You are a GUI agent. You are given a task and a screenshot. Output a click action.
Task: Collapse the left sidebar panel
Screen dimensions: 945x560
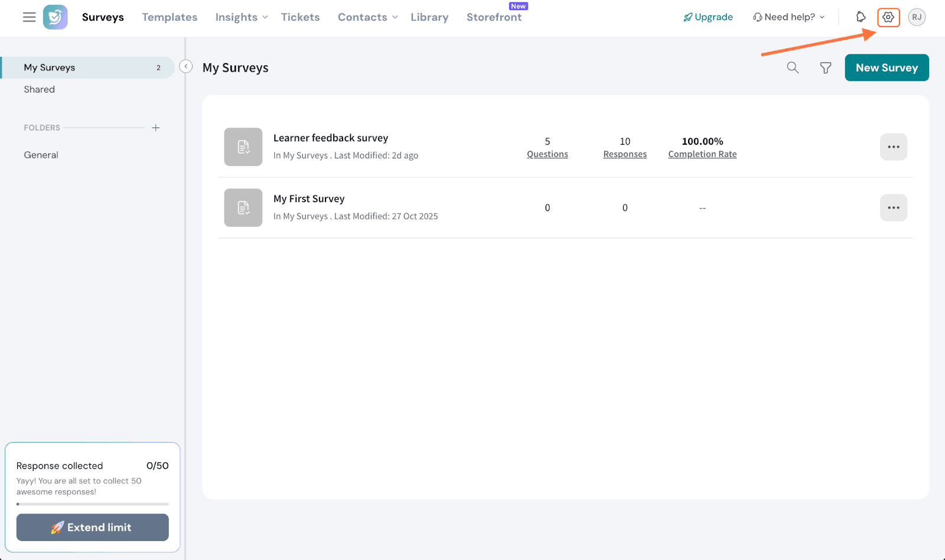point(186,67)
